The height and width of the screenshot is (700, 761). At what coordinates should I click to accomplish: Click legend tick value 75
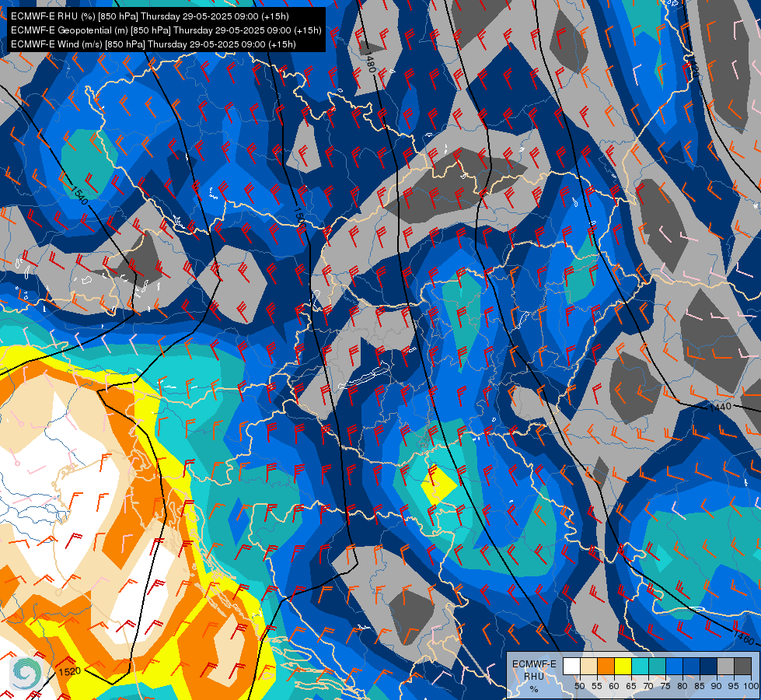[x=665, y=686]
